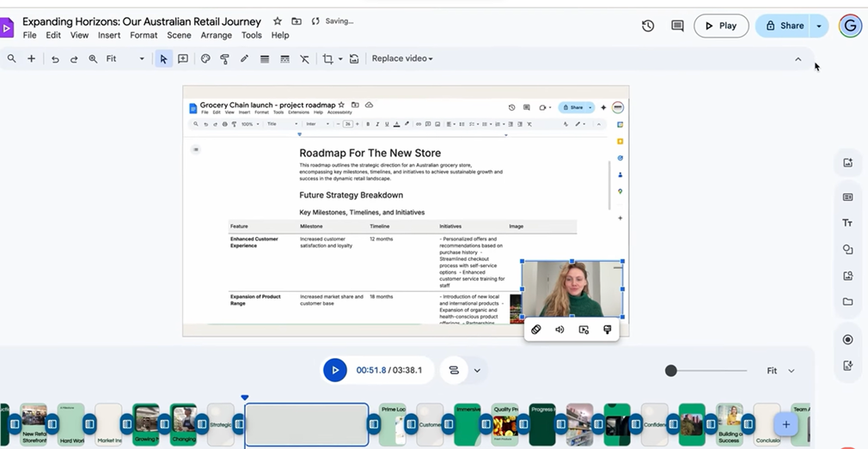Click the timeline zoom slider handle
The width and height of the screenshot is (868, 449).
(x=671, y=371)
